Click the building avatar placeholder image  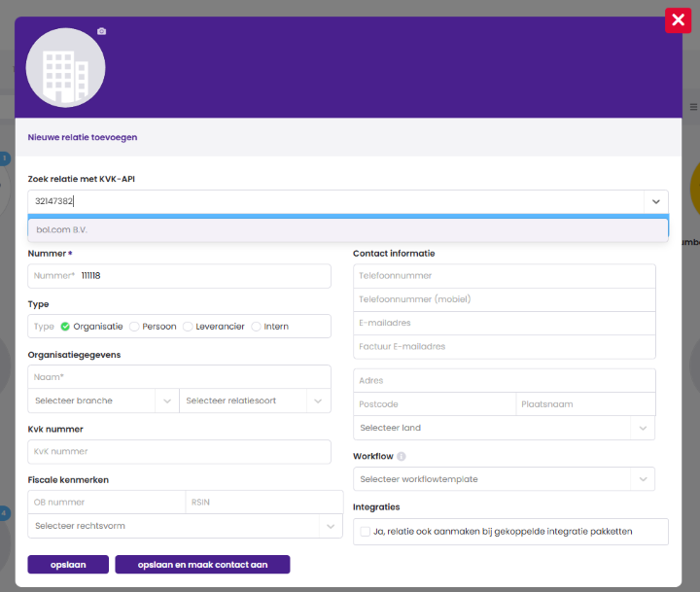click(x=65, y=67)
